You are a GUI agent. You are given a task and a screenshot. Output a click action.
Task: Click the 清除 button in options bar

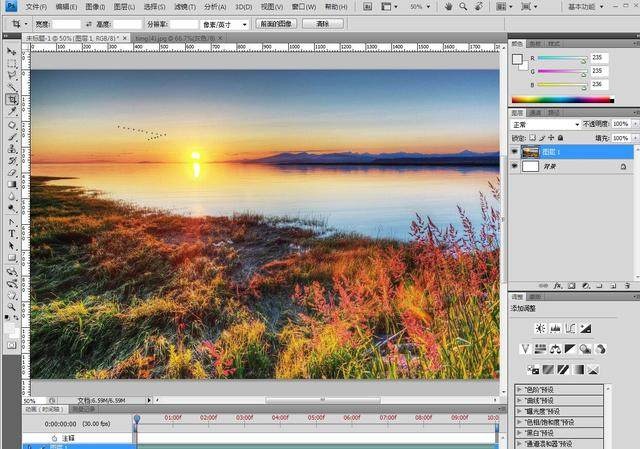(321, 22)
